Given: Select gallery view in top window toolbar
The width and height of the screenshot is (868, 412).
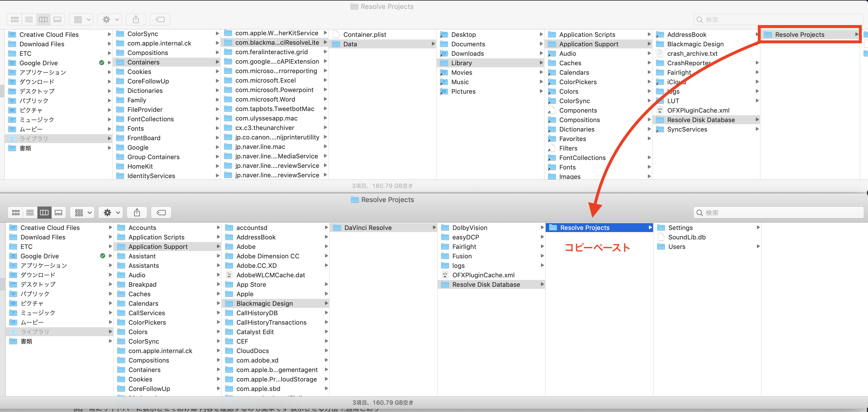Looking at the screenshot, I should point(58,19).
